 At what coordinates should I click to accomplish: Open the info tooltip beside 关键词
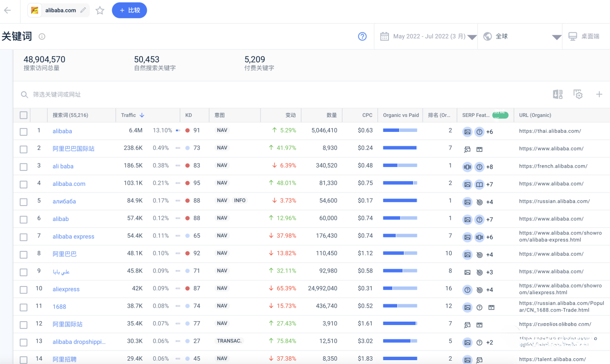42,37
